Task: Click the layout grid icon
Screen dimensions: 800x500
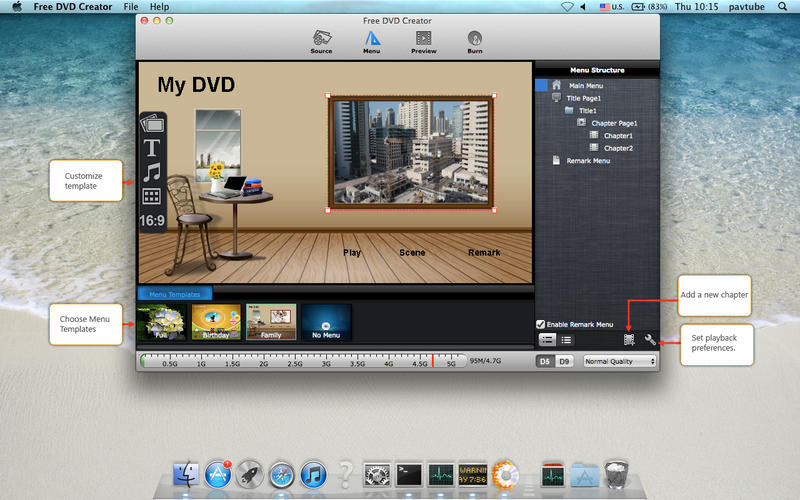Action: pos(152,196)
